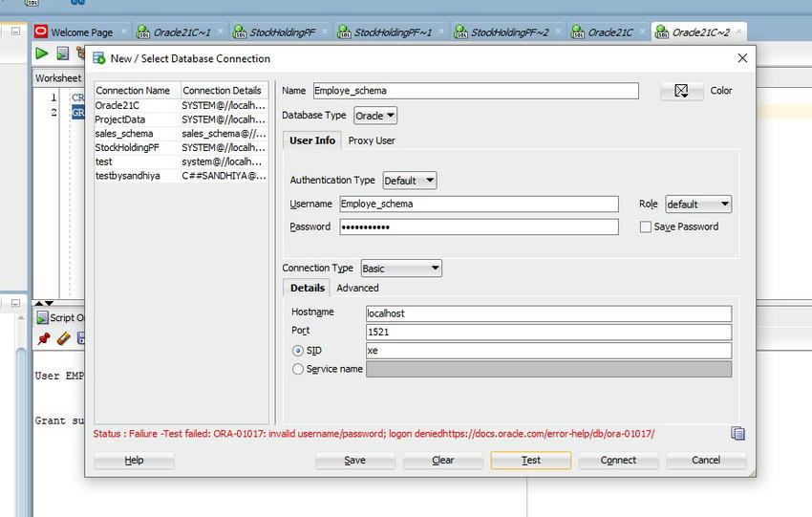The height and width of the screenshot is (517, 812).
Task: Click the Clear button
Action: pos(442,460)
